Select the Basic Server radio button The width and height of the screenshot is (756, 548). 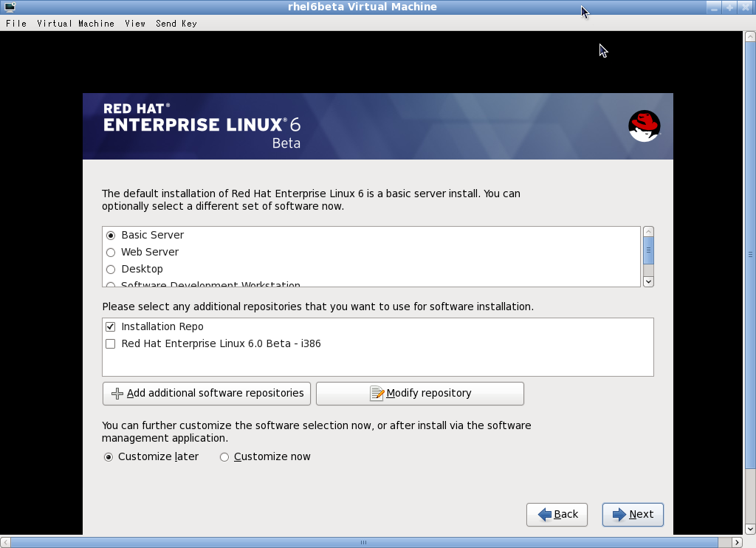coord(111,236)
